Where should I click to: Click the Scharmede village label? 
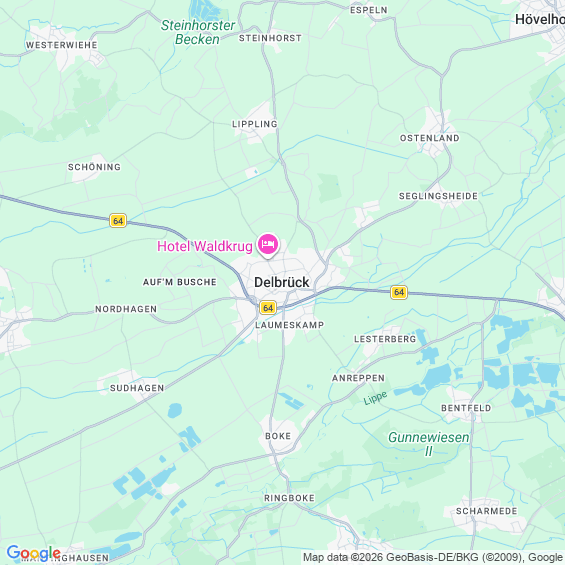tap(486, 511)
